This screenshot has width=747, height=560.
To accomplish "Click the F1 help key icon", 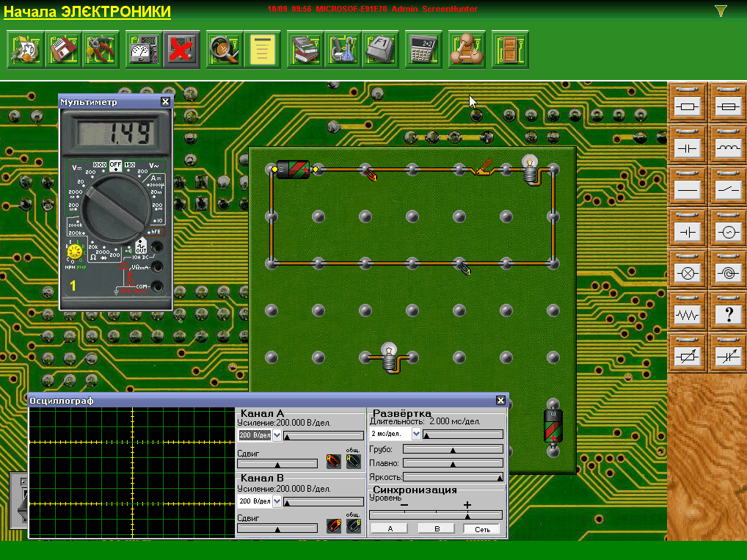I will click(380, 49).
